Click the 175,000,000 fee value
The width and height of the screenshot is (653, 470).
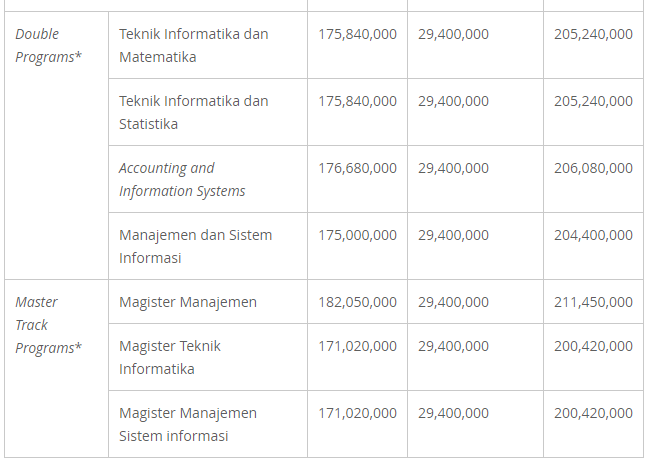(357, 235)
